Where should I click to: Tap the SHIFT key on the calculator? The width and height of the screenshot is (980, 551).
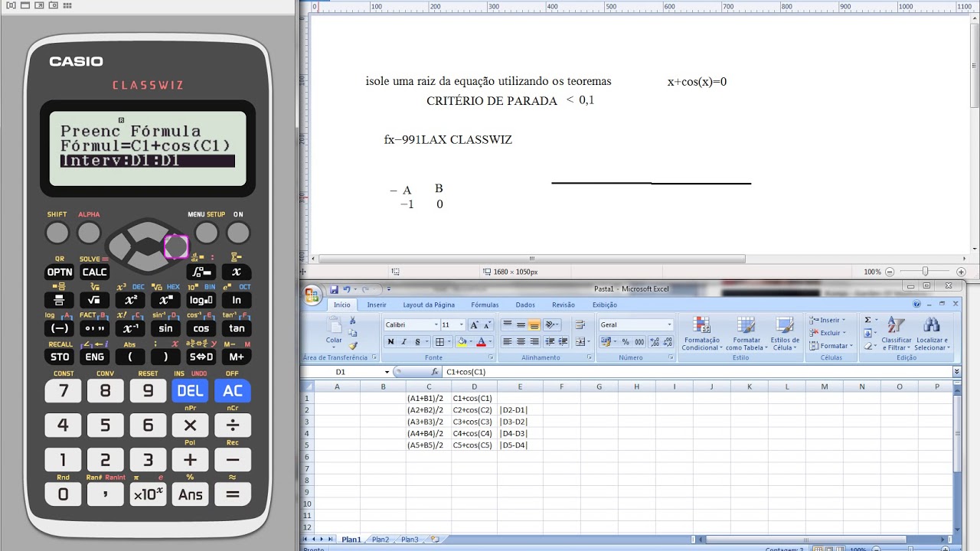[57, 233]
